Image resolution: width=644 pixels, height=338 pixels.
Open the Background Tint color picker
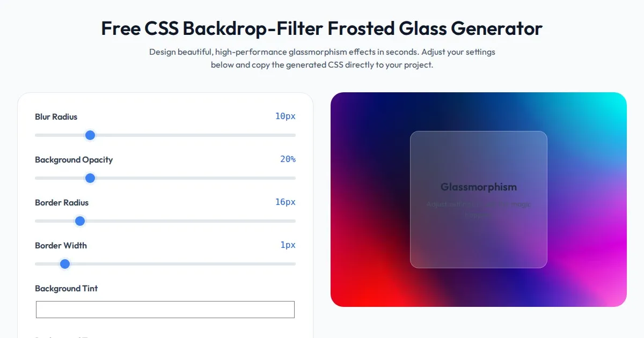(x=165, y=310)
